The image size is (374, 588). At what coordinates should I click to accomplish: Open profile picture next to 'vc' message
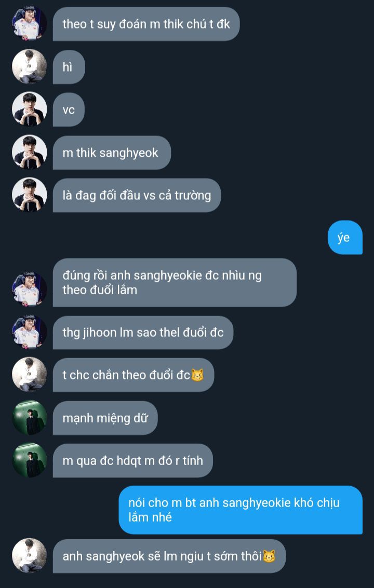tap(29, 109)
